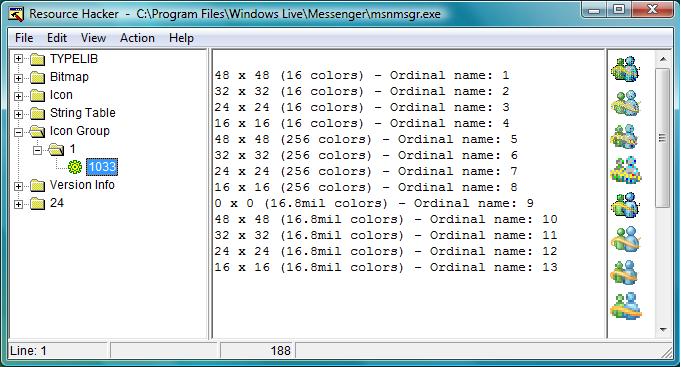Select the Icon Group label in tree
This screenshot has height=367, width=681.
(x=79, y=131)
